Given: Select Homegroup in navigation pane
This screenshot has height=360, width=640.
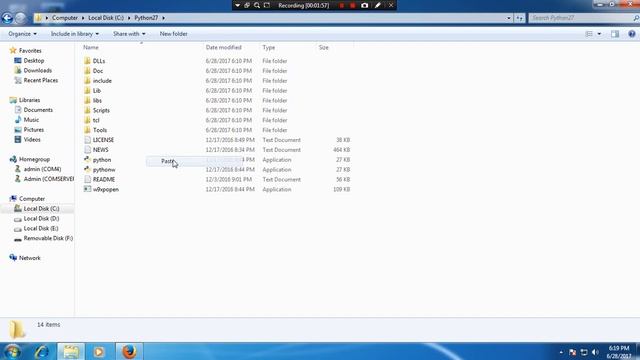Looking at the screenshot, I should (x=34, y=159).
